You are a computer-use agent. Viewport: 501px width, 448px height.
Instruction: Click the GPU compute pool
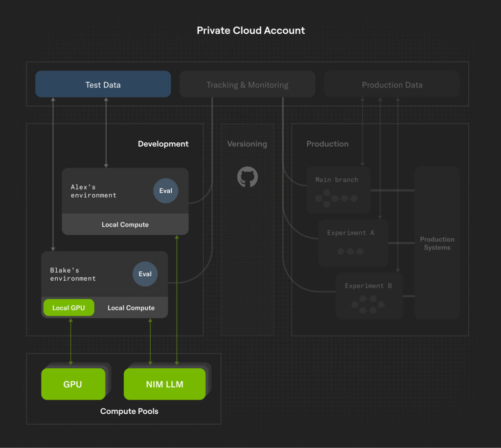pos(73,384)
